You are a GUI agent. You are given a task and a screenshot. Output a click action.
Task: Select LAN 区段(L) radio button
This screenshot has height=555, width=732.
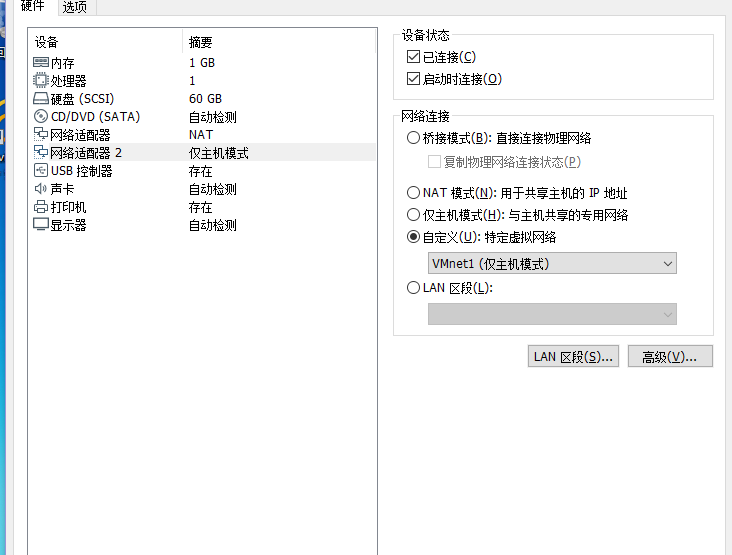(x=413, y=288)
